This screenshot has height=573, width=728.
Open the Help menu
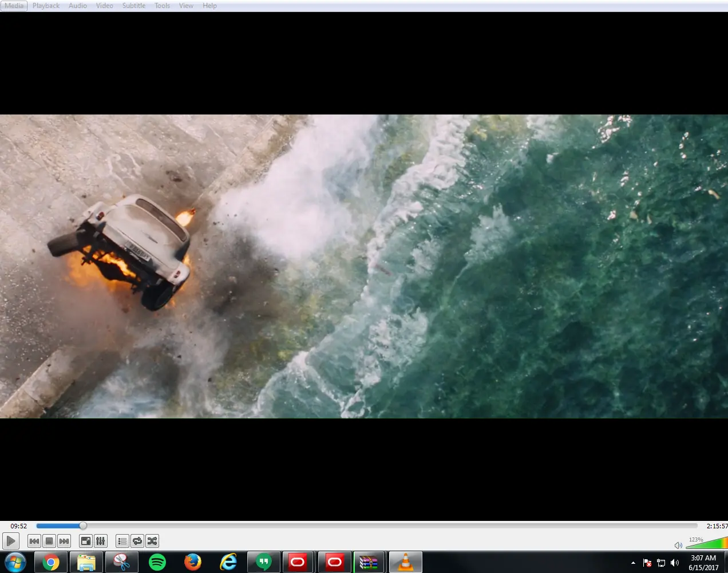coord(209,6)
